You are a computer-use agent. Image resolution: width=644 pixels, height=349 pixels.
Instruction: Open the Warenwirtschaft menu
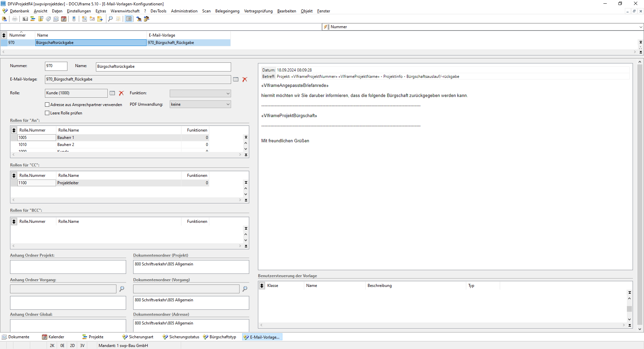click(125, 11)
